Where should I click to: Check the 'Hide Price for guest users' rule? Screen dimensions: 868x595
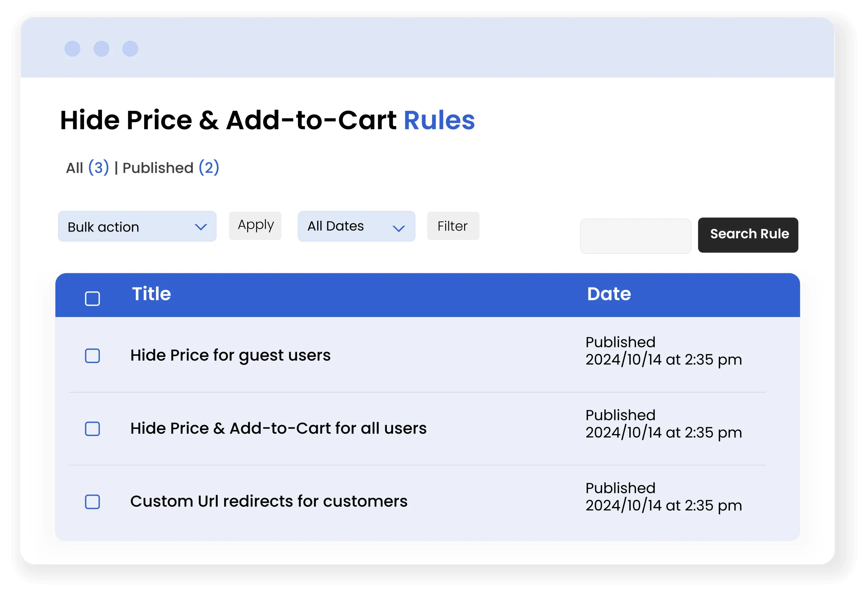tap(92, 356)
